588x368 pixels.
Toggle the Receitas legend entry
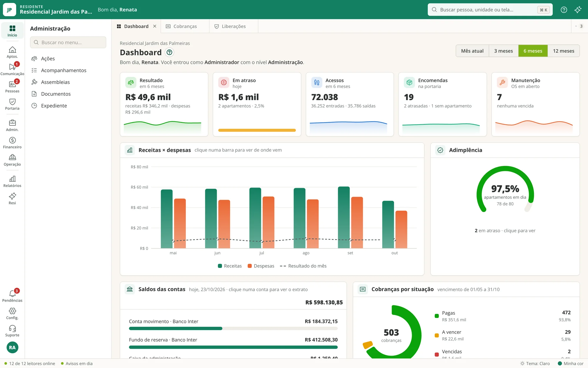click(x=230, y=266)
